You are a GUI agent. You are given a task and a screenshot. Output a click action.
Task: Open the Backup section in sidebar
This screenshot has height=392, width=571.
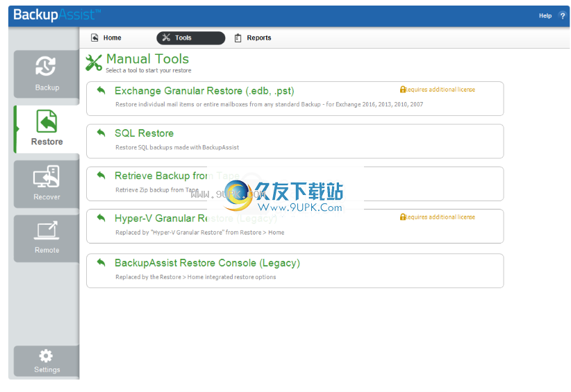pyautogui.click(x=47, y=74)
